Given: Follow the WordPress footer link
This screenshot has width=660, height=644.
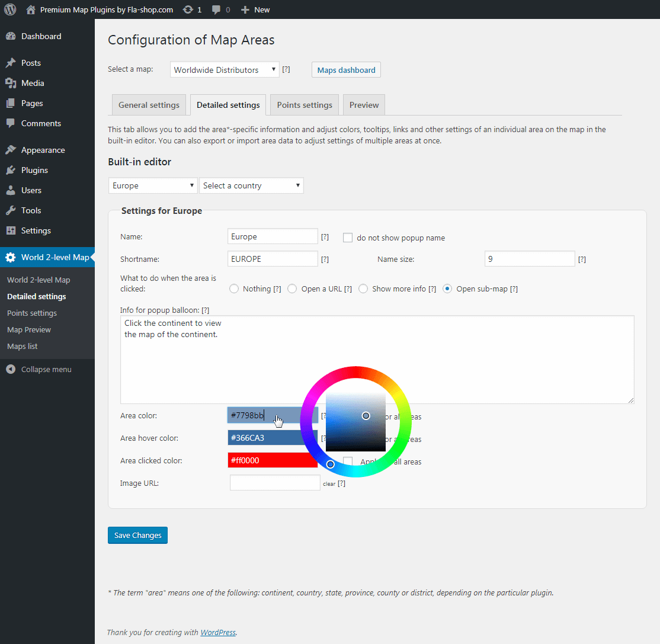Looking at the screenshot, I should click(218, 632).
